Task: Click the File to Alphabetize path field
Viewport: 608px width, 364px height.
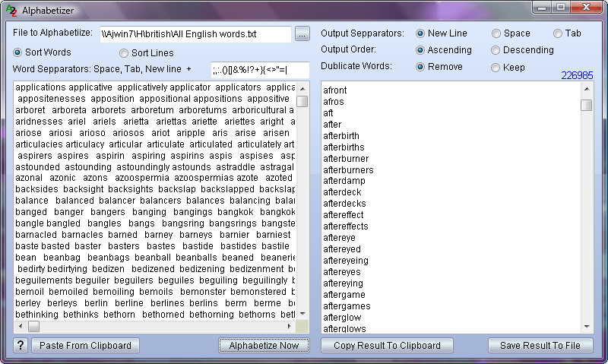Action: tap(195, 34)
